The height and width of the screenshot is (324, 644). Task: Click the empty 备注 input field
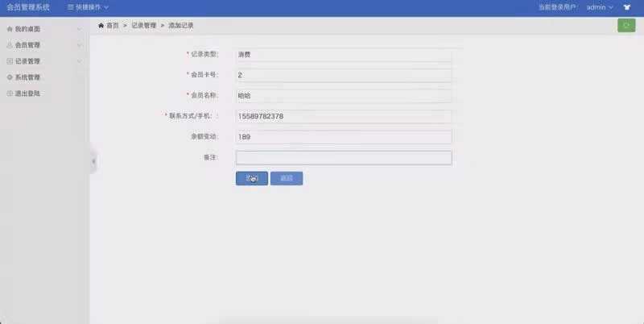(344, 158)
